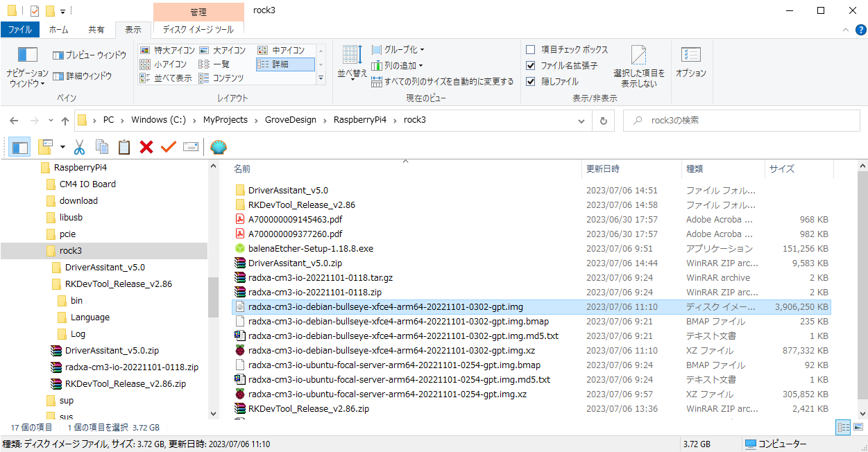Click inside rock3の検索 search box
Screen dimensions: 868x452
click(742, 121)
